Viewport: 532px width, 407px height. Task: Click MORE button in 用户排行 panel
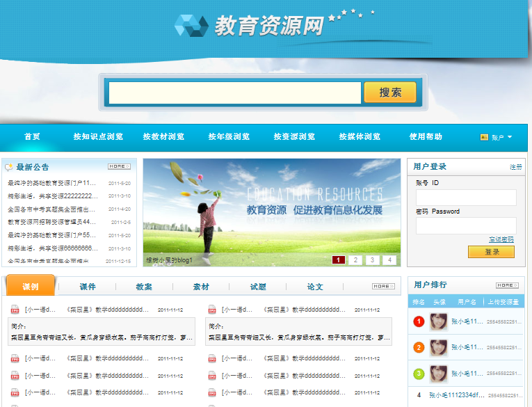[x=507, y=285]
